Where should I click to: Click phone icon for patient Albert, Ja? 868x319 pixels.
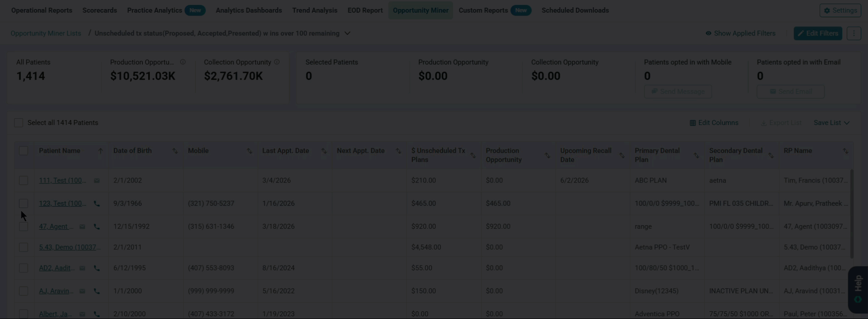pyautogui.click(x=97, y=314)
